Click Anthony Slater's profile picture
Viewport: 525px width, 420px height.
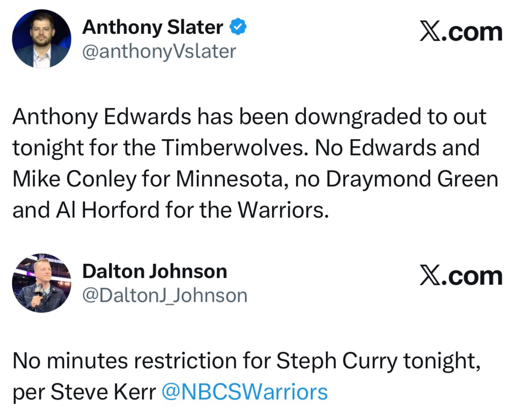tap(42, 39)
